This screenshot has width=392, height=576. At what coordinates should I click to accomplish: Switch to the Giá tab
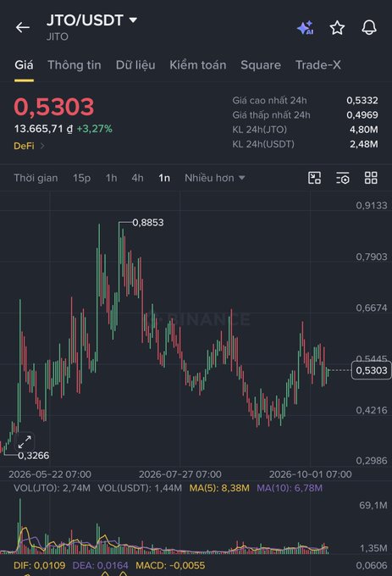(x=24, y=65)
